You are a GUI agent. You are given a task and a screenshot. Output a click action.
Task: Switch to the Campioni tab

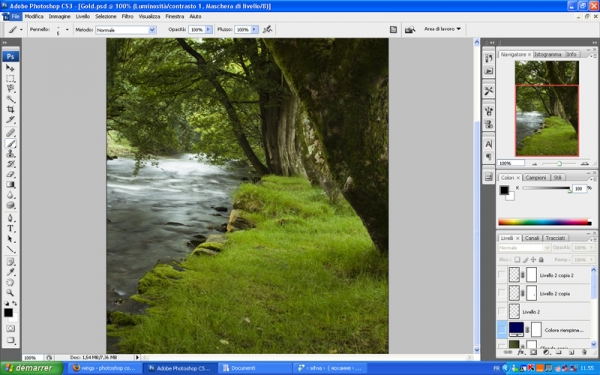(x=535, y=178)
